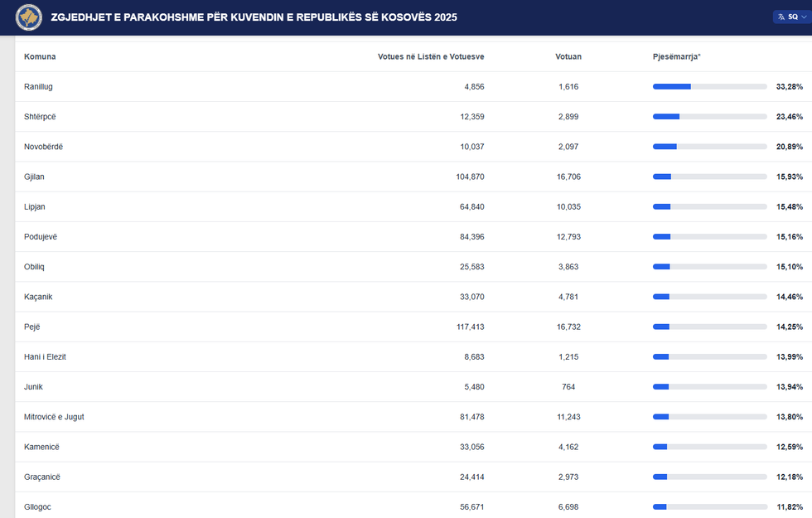Click the translate icon beside SQ
This screenshot has width=812, height=518.
(781, 17)
